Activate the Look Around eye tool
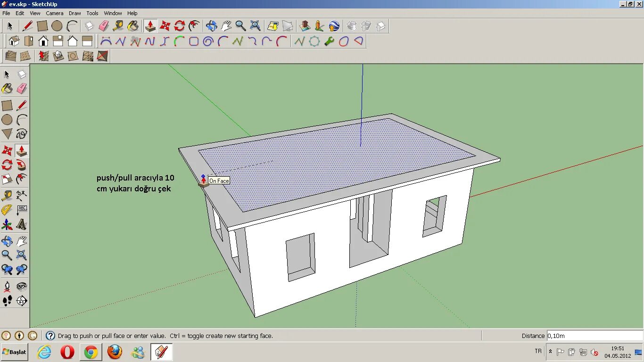 22,286
